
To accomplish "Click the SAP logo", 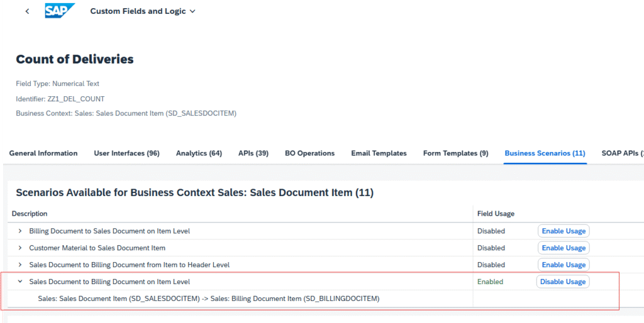I will point(60,11).
